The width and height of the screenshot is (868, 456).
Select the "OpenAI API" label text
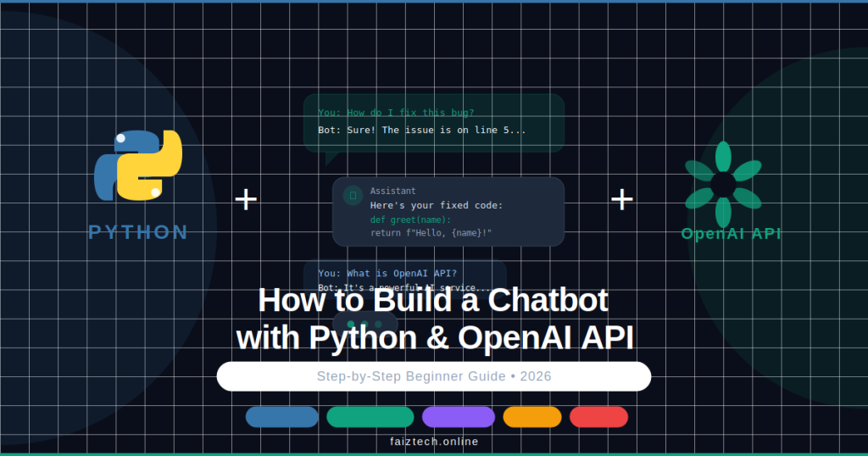731,234
